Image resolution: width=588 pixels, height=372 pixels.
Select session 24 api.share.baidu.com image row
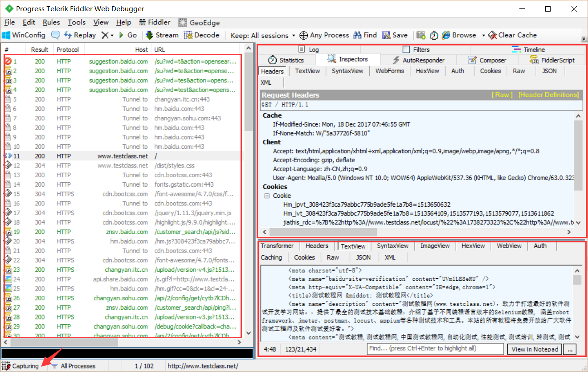click(x=122, y=279)
